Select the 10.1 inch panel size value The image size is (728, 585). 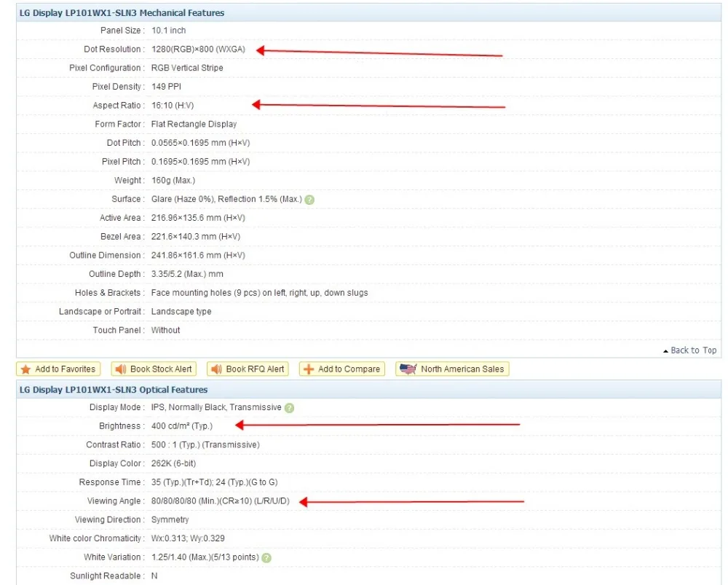169,31
